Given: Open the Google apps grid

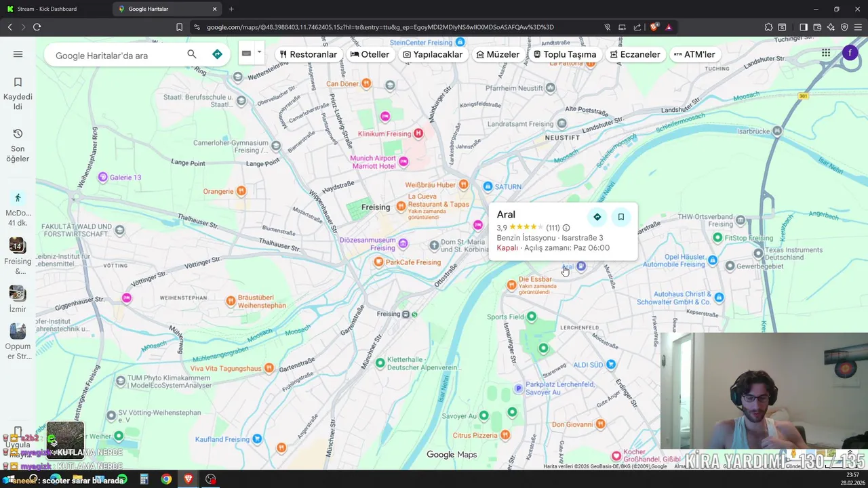Looking at the screenshot, I should (826, 53).
